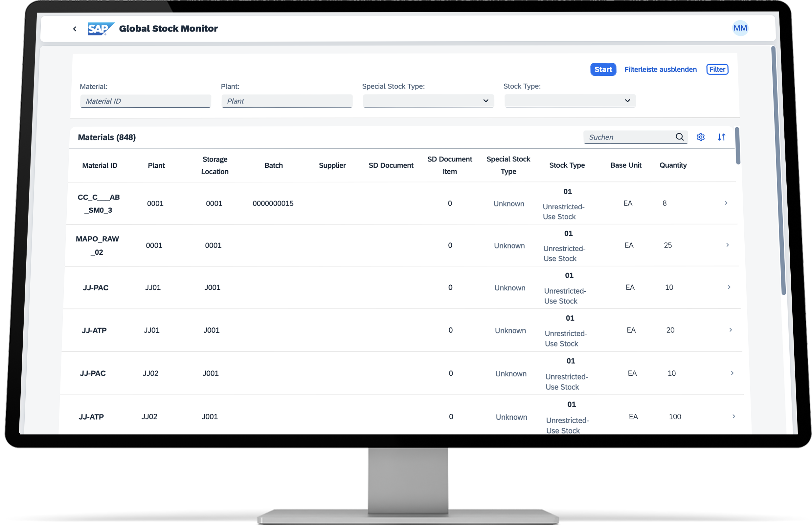Viewport: 812px width, 525px height.
Task: Open the table settings gear icon
Action: tap(701, 137)
